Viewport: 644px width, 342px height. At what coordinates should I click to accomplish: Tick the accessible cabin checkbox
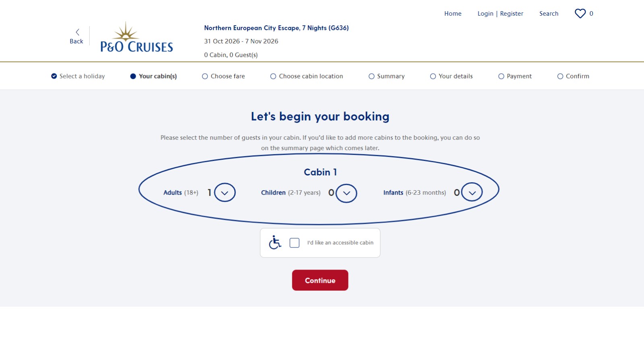[x=295, y=243]
